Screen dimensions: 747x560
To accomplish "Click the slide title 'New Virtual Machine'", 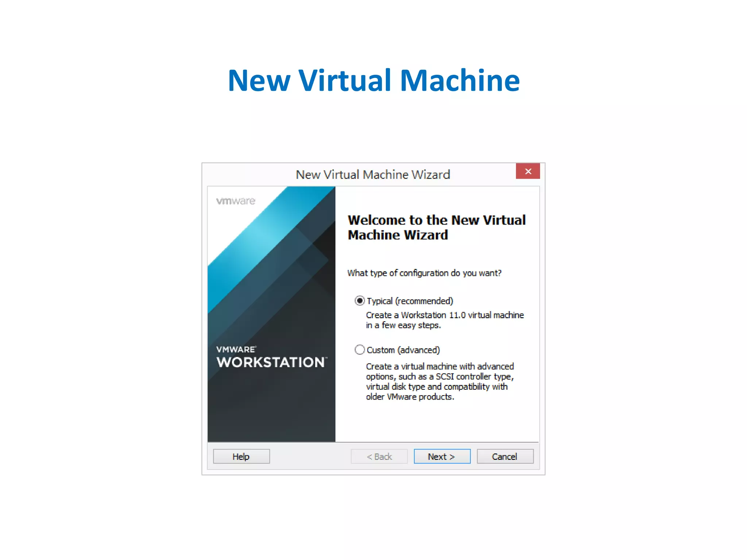I will point(373,80).
